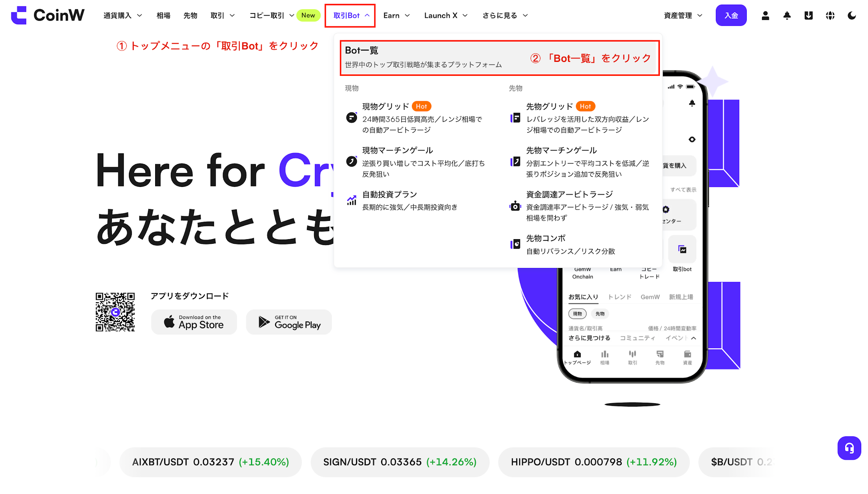The width and height of the screenshot is (868, 494).
Task: Collapse the 取引Bot dropdown menu
Action: 351,16
